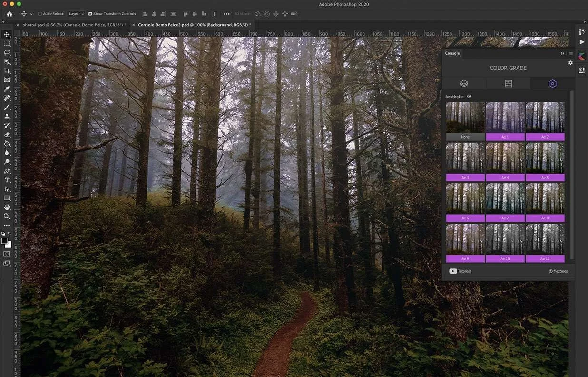
Task: Toggle Quick Mask mode
Action: (x=7, y=254)
